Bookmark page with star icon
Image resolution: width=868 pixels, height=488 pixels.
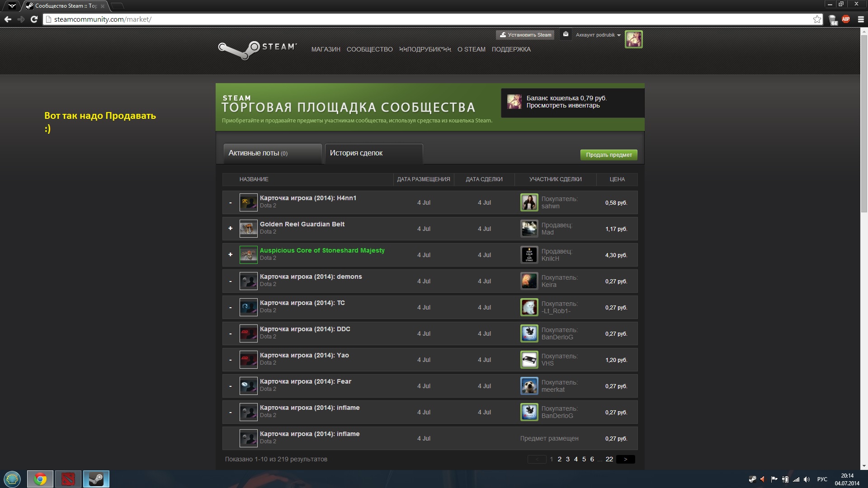pos(816,19)
